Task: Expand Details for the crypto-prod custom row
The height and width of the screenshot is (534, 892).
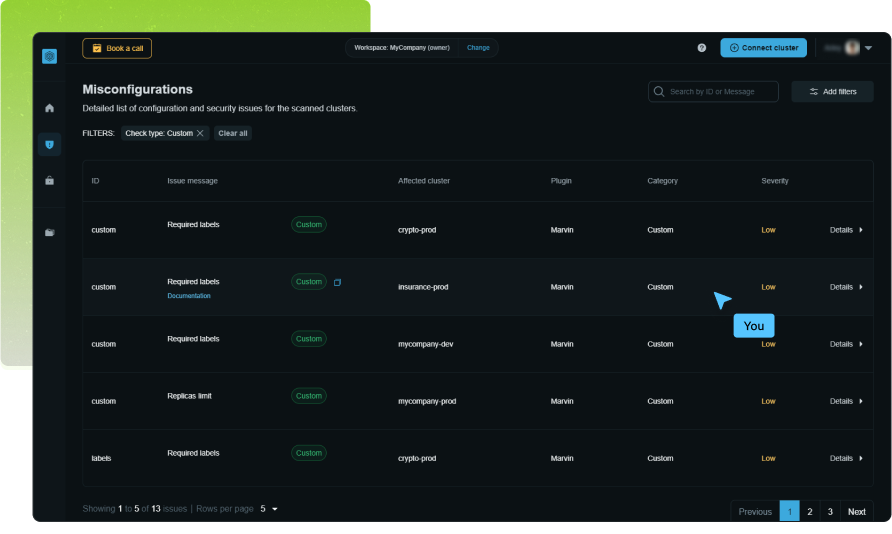Action: (x=846, y=230)
